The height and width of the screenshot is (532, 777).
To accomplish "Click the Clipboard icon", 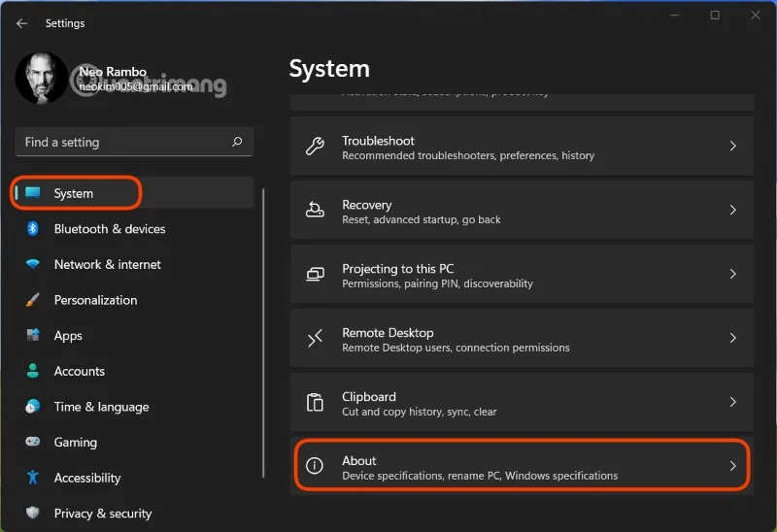I will point(315,402).
